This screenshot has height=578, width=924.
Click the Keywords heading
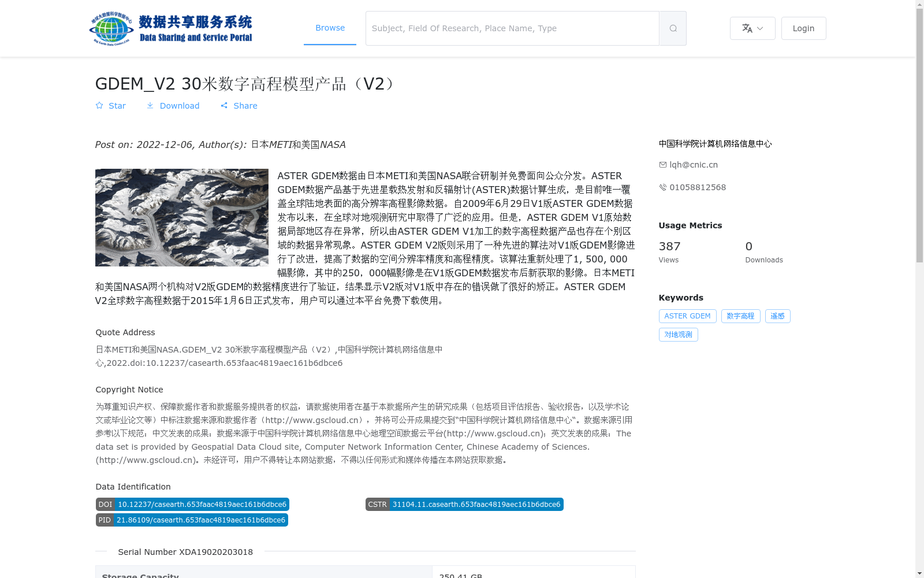[681, 298]
